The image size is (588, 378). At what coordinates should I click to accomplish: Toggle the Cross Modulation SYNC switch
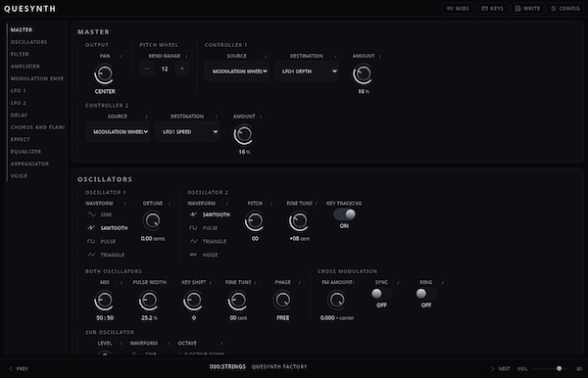click(381, 294)
